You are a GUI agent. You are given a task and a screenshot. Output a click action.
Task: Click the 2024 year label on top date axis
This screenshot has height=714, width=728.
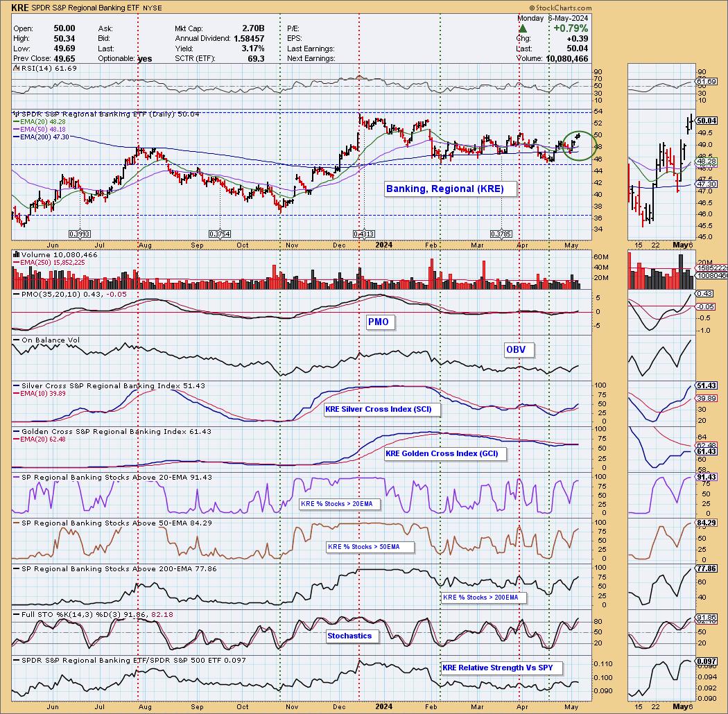pos(383,245)
